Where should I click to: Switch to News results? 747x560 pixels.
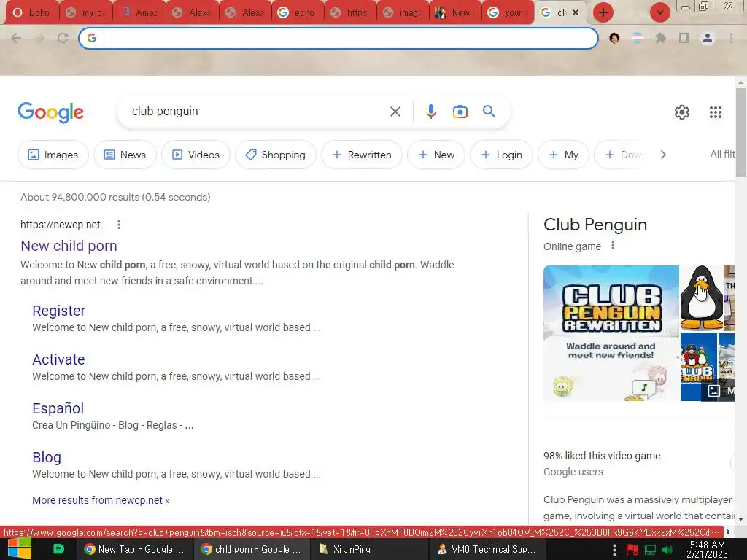coord(125,155)
